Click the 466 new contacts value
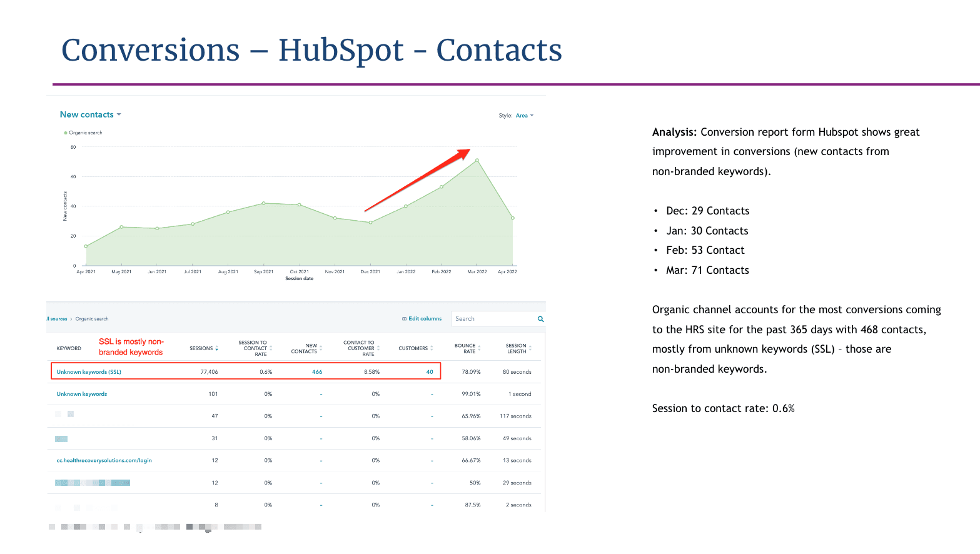This screenshot has width=980, height=554. pyautogui.click(x=317, y=372)
